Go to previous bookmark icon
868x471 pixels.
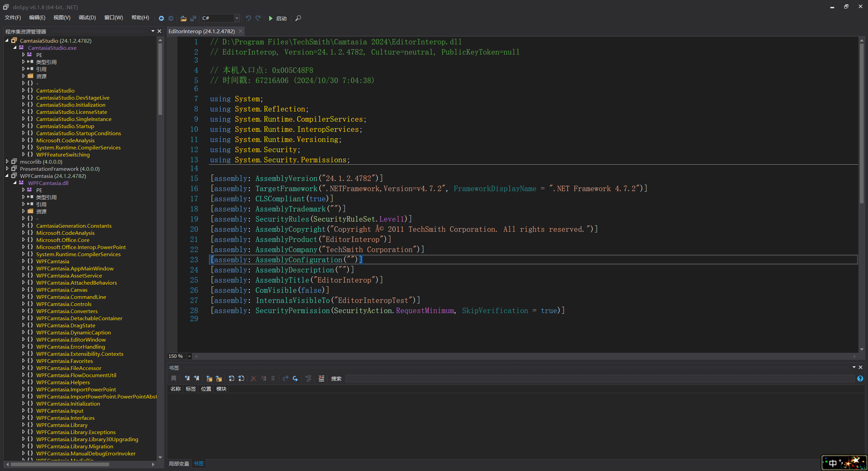point(187,378)
